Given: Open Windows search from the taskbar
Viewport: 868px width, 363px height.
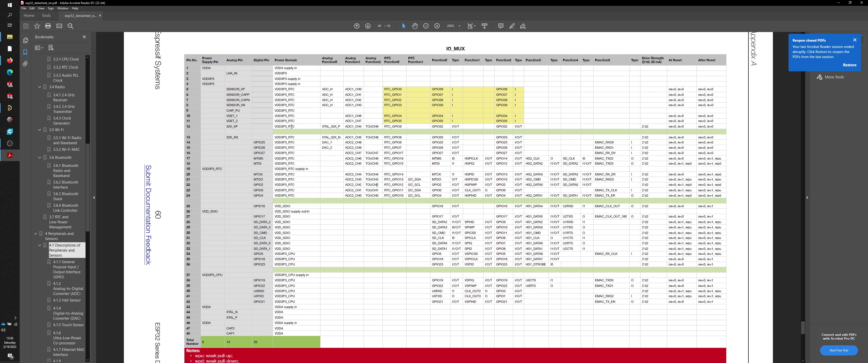Looking at the screenshot, I should pos(10,15).
